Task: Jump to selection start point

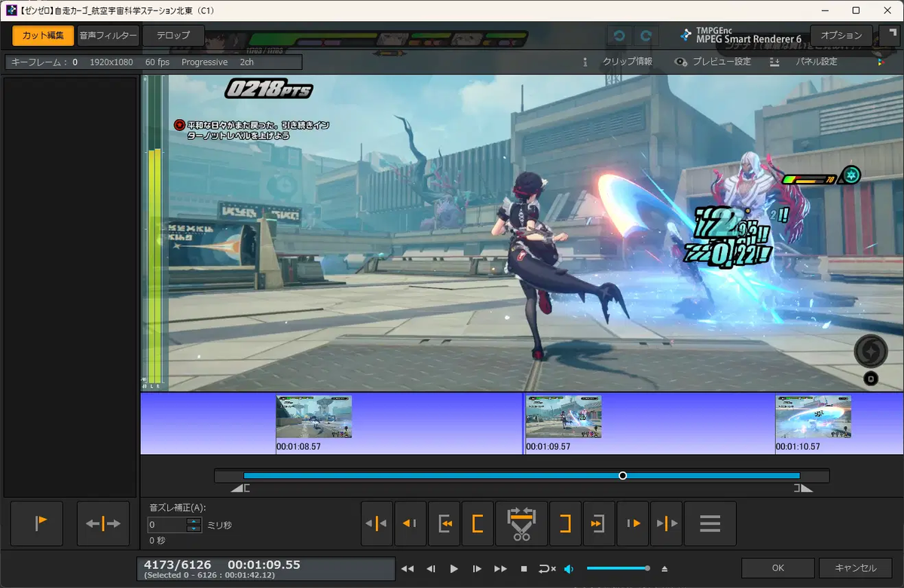Action: click(x=444, y=523)
